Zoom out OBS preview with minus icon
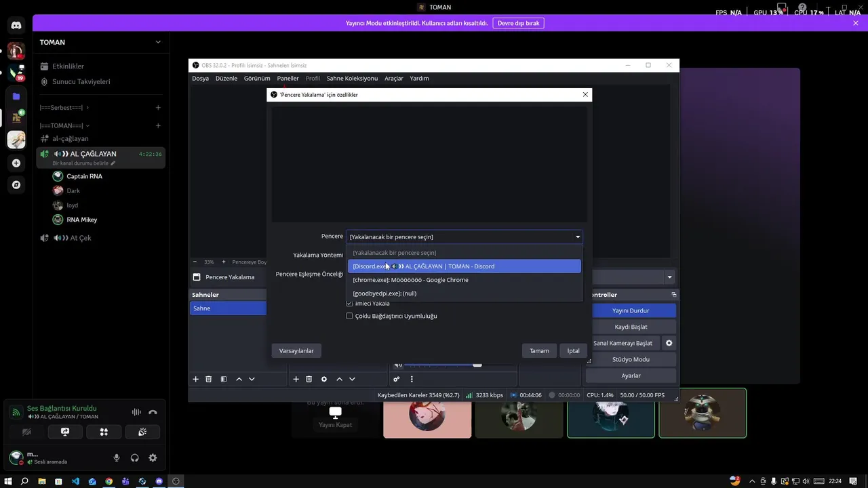 click(195, 262)
